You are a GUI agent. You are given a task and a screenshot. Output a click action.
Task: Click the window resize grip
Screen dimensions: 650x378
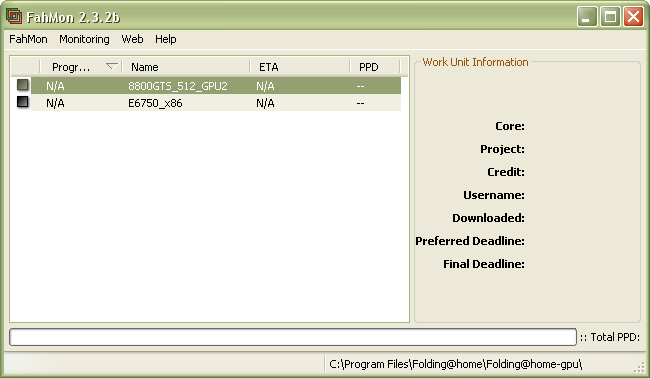pos(640,367)
